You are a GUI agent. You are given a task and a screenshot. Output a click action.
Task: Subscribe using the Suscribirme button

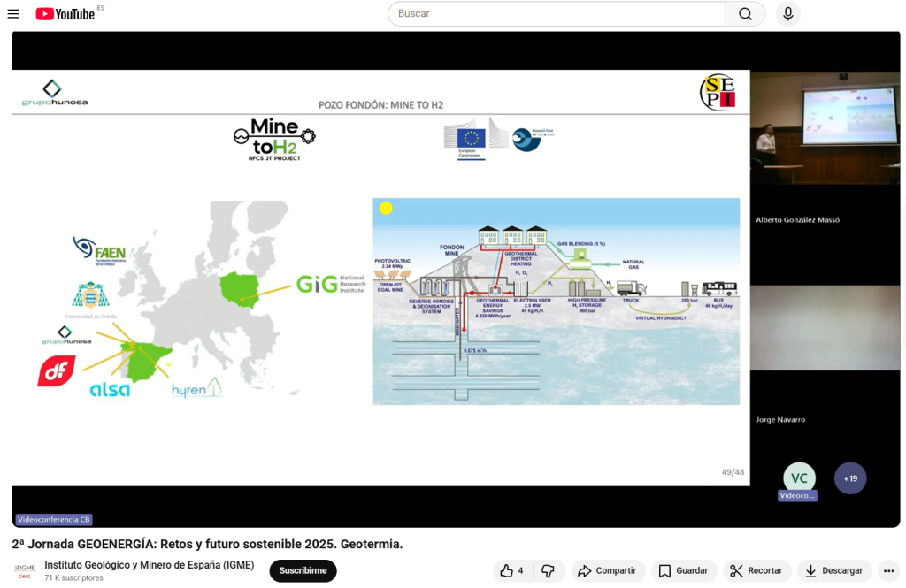tap(303, 571)
